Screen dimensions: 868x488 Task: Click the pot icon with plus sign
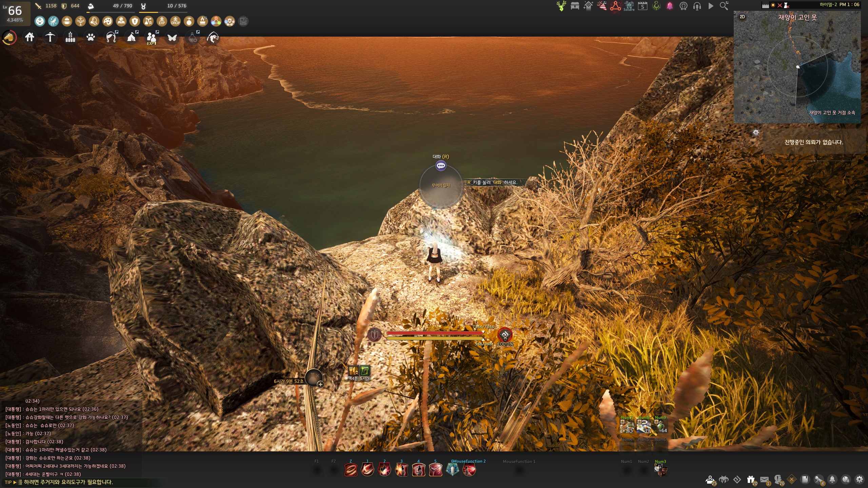[x=314, y=378]
